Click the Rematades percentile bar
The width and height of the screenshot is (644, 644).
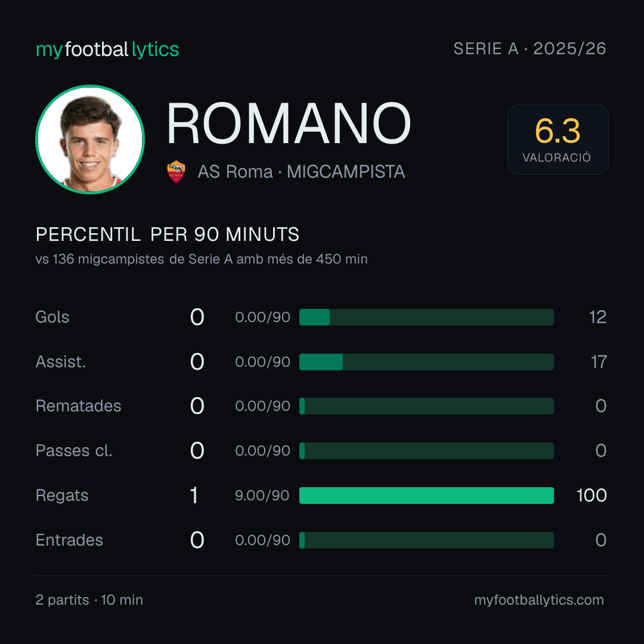click(426, 406)
